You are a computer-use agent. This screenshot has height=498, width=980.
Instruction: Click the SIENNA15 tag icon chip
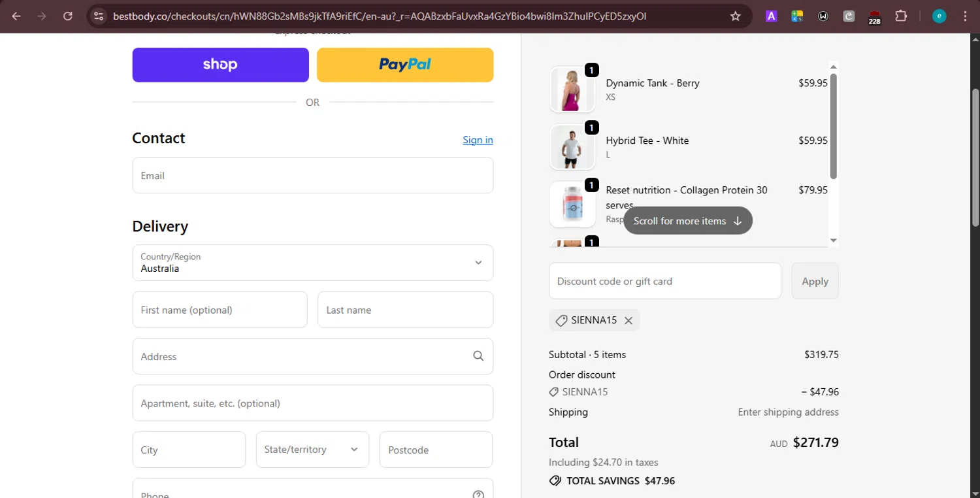594,320
